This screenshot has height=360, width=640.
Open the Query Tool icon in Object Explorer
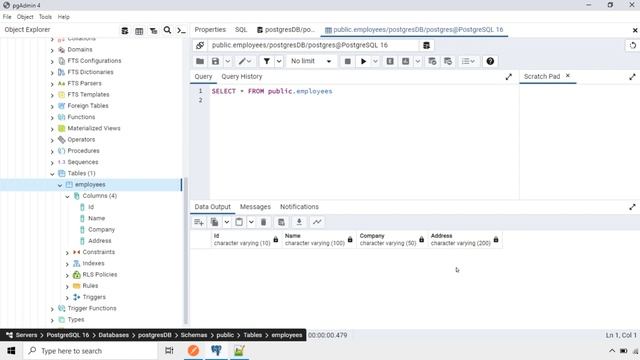(124, 31)
